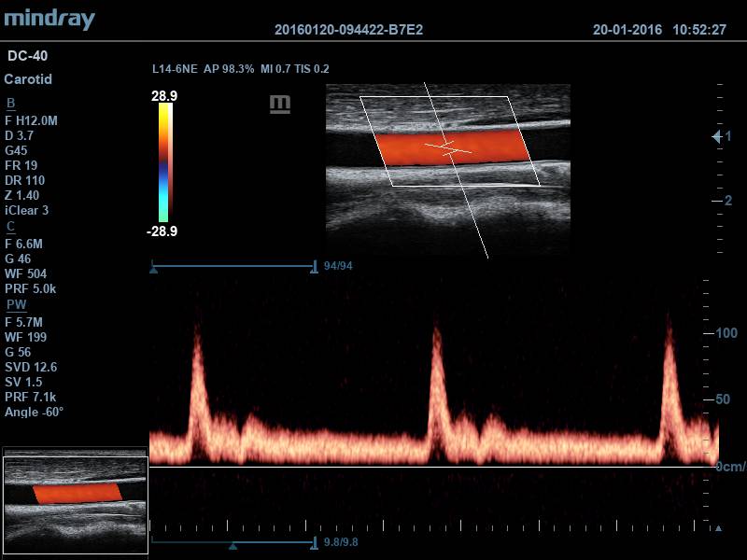Click the start marker of the 94/94 cine bar

[x=154, y=268]
